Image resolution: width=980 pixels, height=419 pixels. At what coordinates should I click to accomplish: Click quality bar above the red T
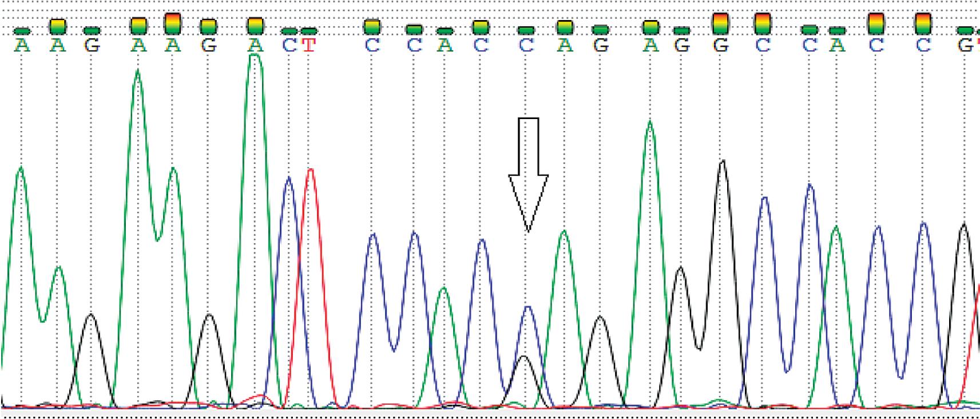click(x=309, y=31)
